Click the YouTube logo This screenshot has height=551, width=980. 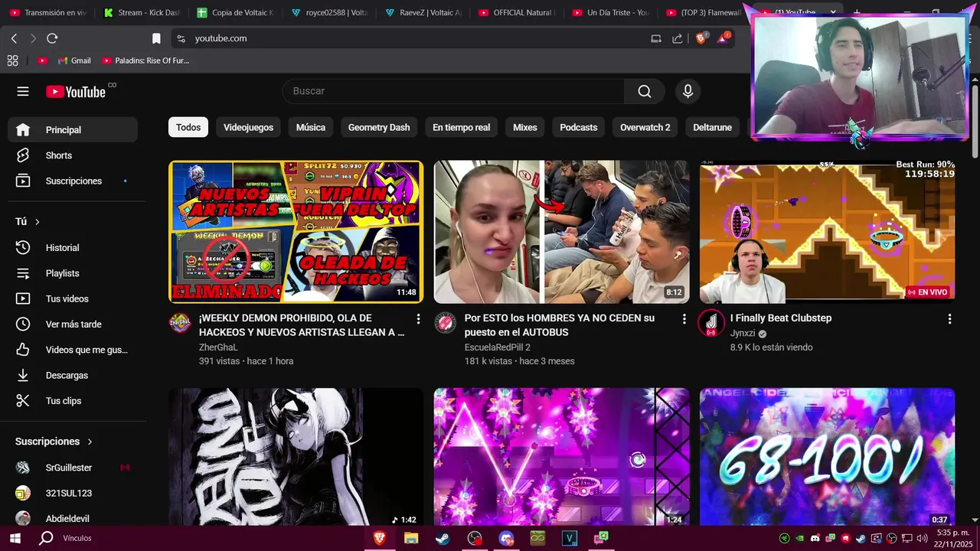coord(76,92)
